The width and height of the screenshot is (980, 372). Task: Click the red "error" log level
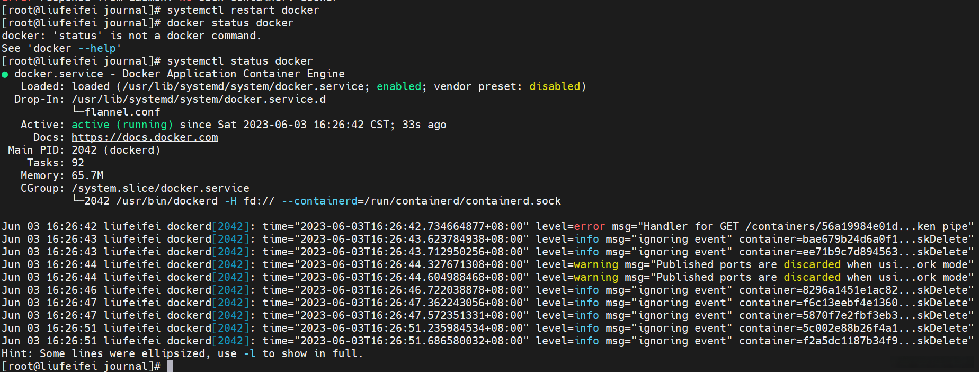589,227
